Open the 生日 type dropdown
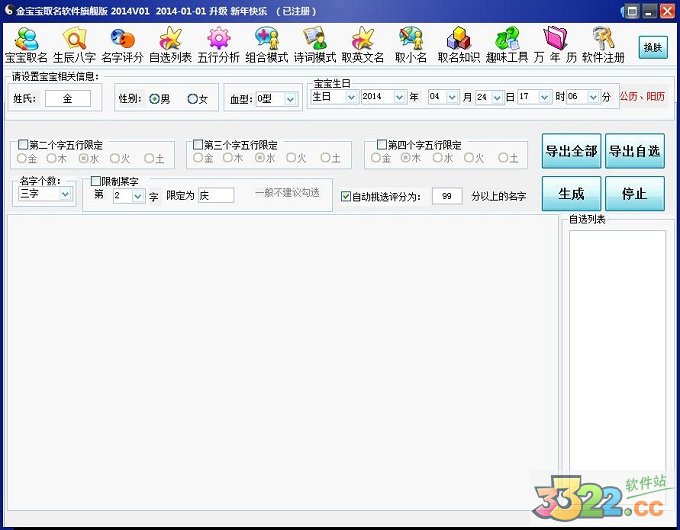This screenshot has width=680, height=530. (x=351, y=97)
